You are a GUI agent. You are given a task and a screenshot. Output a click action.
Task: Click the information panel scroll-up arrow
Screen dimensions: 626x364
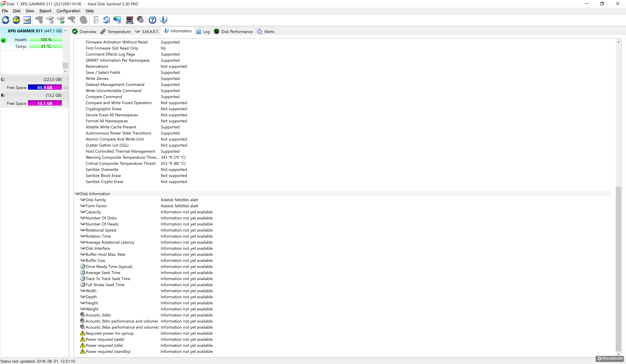(618, 42)
